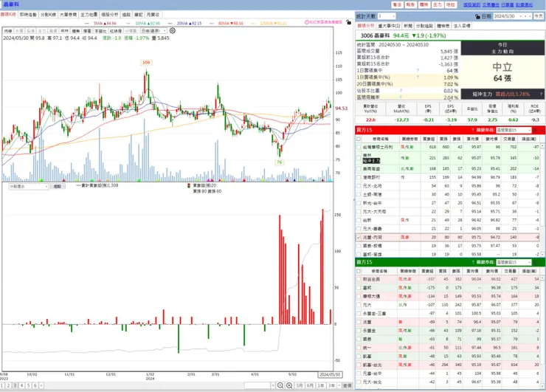Click the question mark next to 1日籌碼集中

418,70
